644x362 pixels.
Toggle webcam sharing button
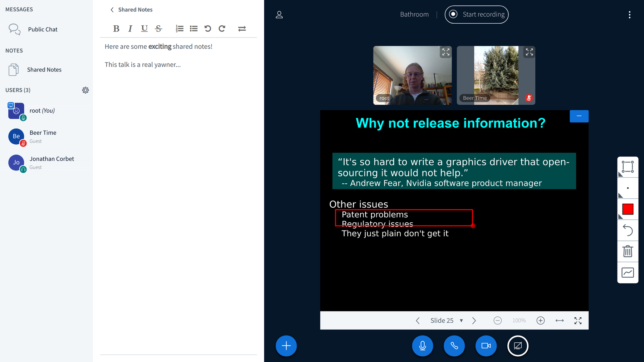(x=486, y=346)
